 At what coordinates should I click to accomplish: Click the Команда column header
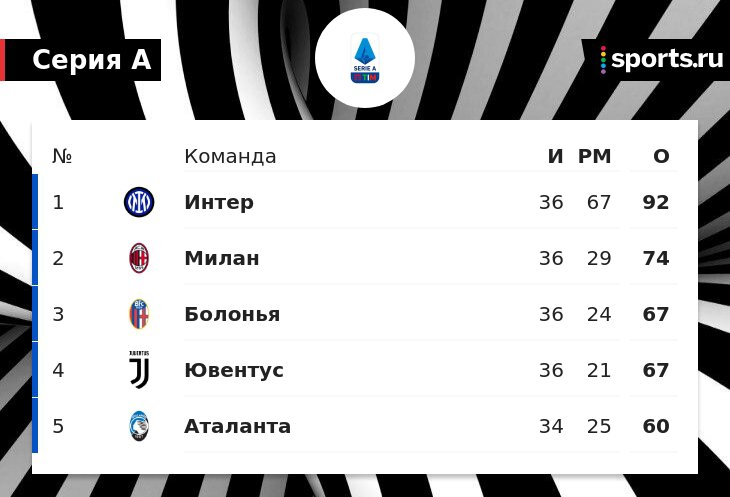230,157
